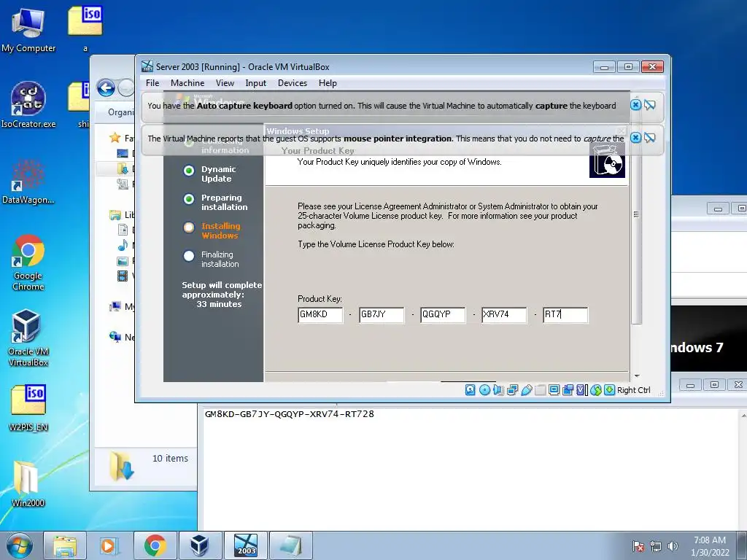The image size is (747, 560).
Task: Click the second product key field GB7JY
Action: [382, 315]
